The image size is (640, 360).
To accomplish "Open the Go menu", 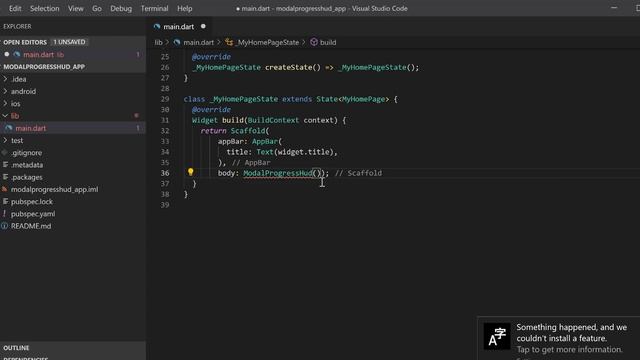I will (97, 9).
